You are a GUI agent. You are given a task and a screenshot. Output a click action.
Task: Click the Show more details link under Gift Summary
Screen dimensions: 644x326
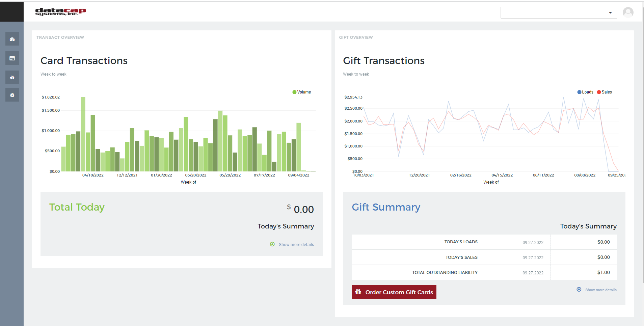click(600, 290)
